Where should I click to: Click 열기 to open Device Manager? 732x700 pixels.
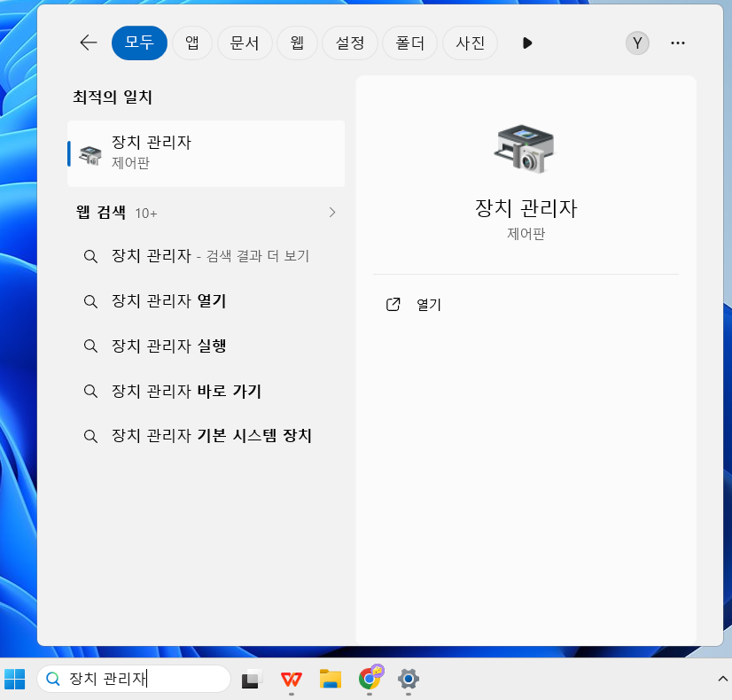tap(430, 304)
